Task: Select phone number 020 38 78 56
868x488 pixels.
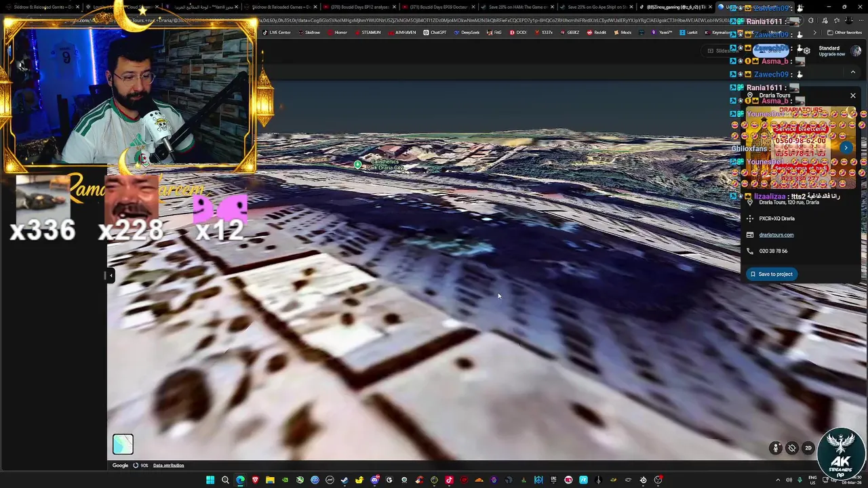Action: 773,251
